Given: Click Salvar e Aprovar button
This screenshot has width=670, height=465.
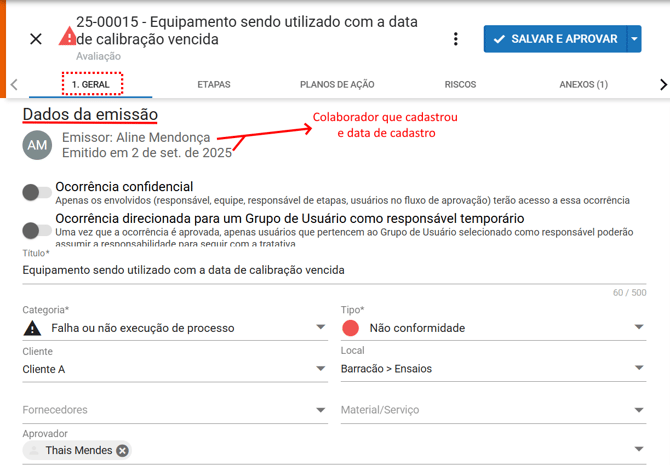Looking at the screenshot, I should 554,39.
